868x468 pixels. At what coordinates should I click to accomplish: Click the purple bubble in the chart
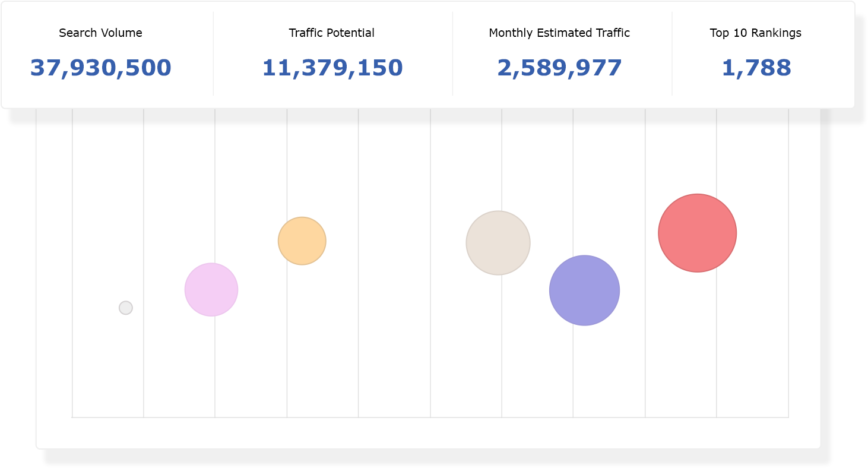click(x=584, y=290)
